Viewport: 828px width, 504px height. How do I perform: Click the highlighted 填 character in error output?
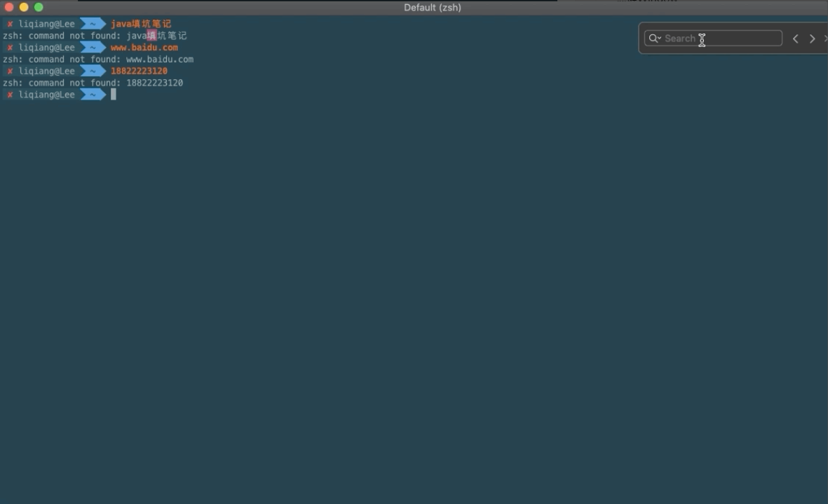(151, 35)
